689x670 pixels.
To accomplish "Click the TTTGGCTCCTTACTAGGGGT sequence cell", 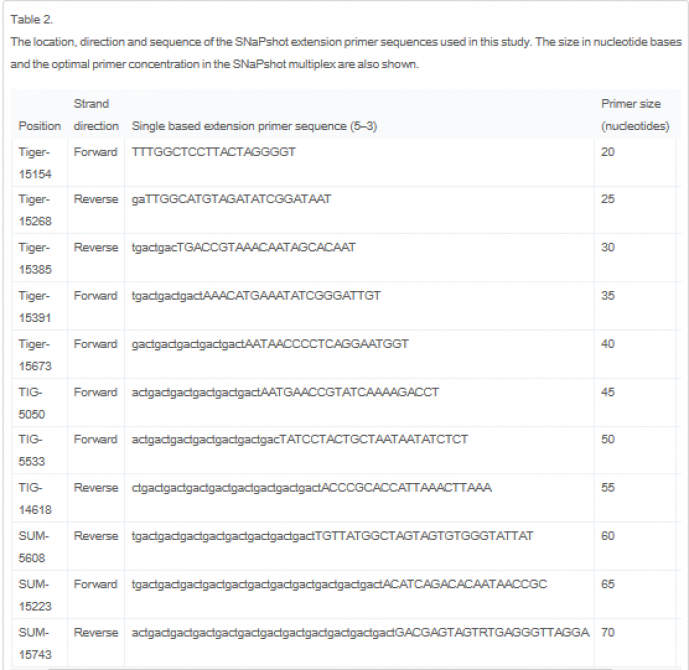I will (213, 151).
